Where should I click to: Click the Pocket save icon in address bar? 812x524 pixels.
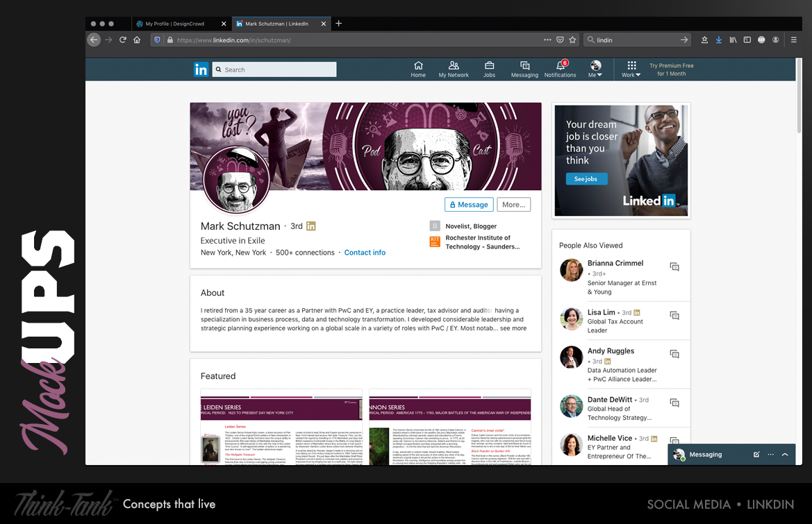pos(560,40)
